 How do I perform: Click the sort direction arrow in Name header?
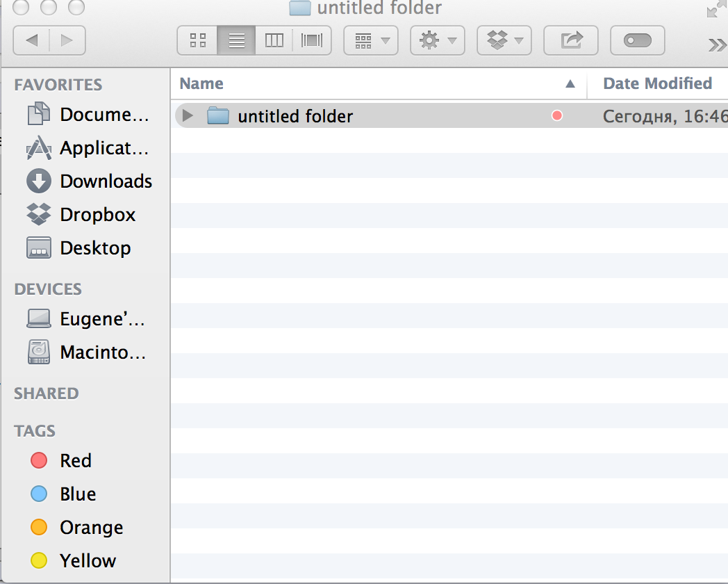coord(570,84)
